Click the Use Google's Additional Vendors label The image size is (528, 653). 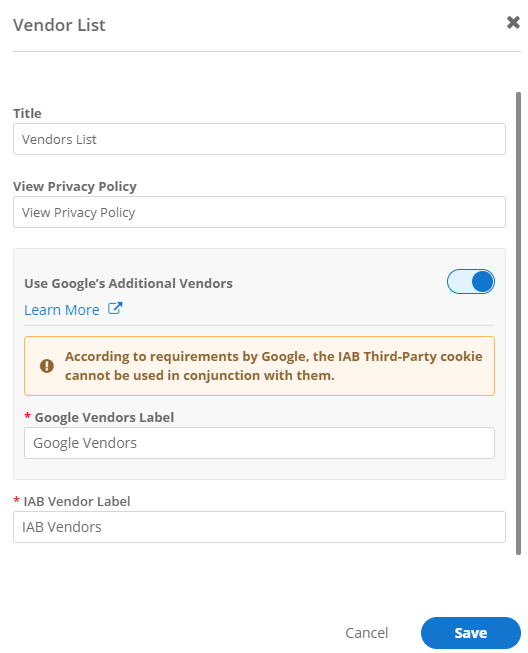[128, 283]
